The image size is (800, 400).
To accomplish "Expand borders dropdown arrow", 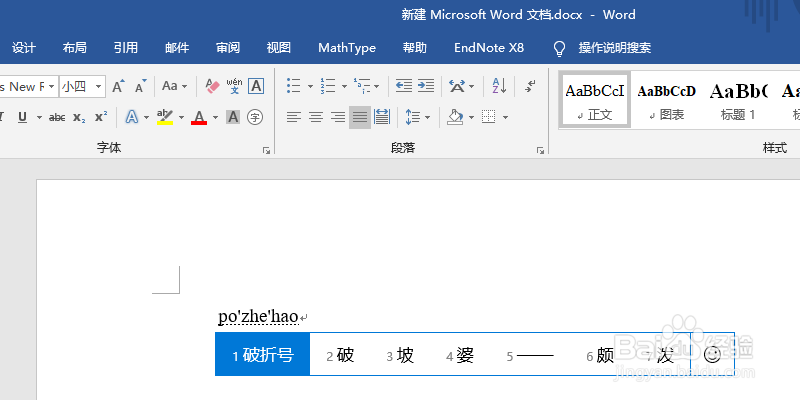I will pyautogui.click(x=505, y=118).
